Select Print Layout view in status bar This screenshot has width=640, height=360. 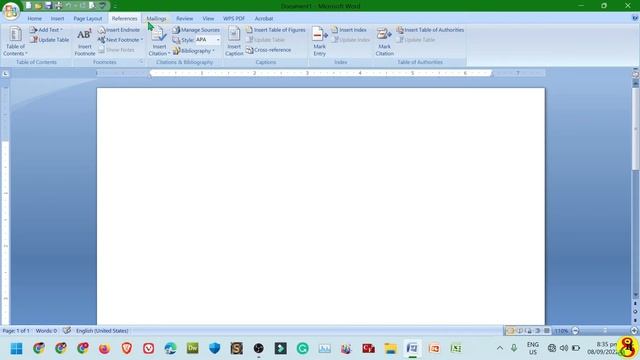point(510,331)
